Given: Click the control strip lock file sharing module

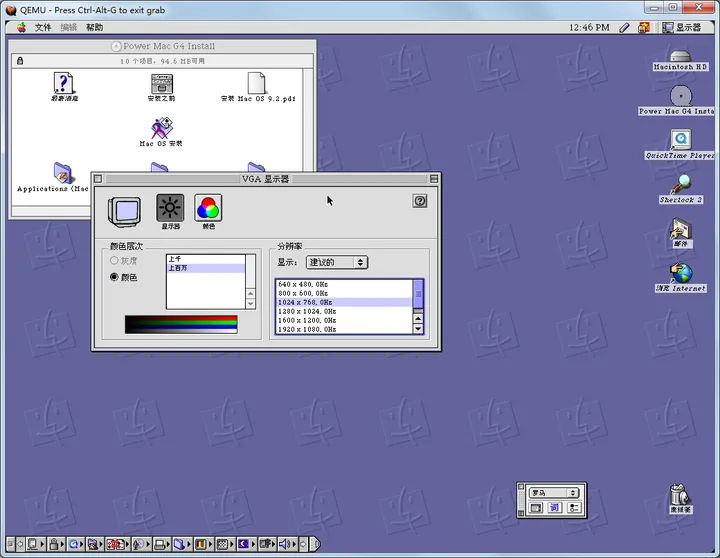Looking at the screenshot, I should coord(54,544).
